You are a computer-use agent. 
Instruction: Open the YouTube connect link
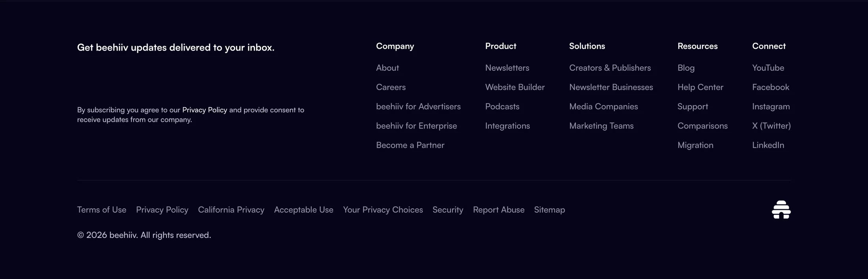pyautogui.click(x=768, y=68)
